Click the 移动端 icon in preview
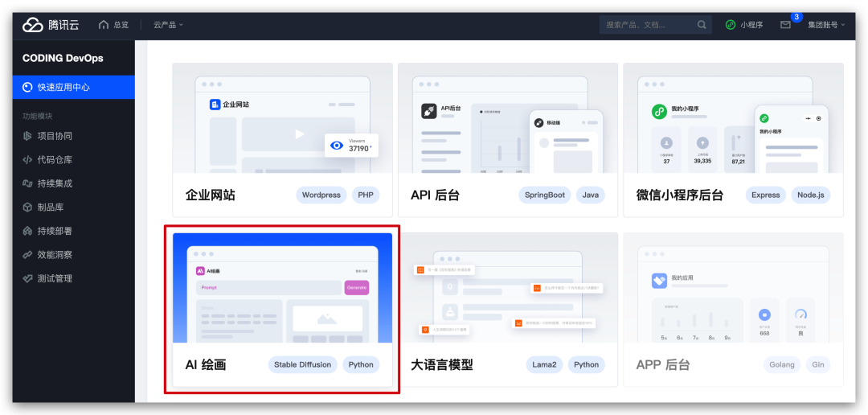Viewport: 868px width, 415px height. click(538, 122)
